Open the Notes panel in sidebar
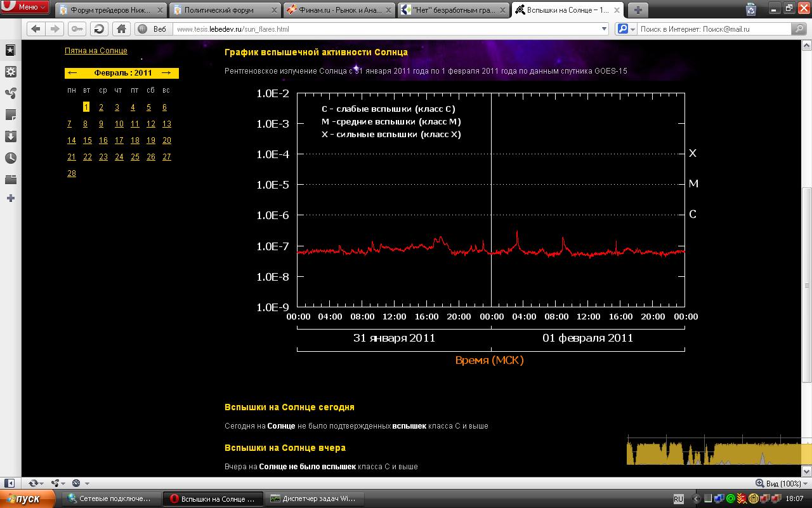This screenshot has height=508, width=812. (x=11, y=115)
